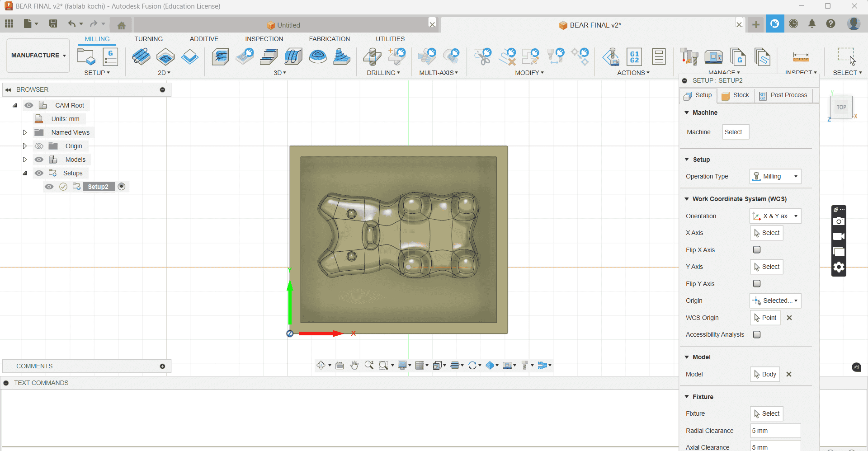The height and width of the screenshot is (451, 868).
Task: Enable Accessibility Analysis checkbox
Action: click(x=757, y=334)
